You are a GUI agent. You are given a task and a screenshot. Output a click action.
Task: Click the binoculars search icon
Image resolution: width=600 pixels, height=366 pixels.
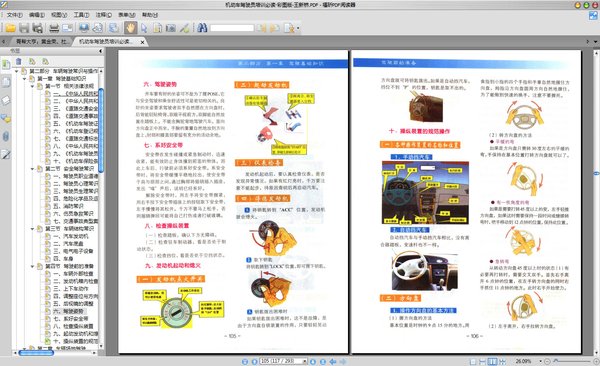(202, 28)
